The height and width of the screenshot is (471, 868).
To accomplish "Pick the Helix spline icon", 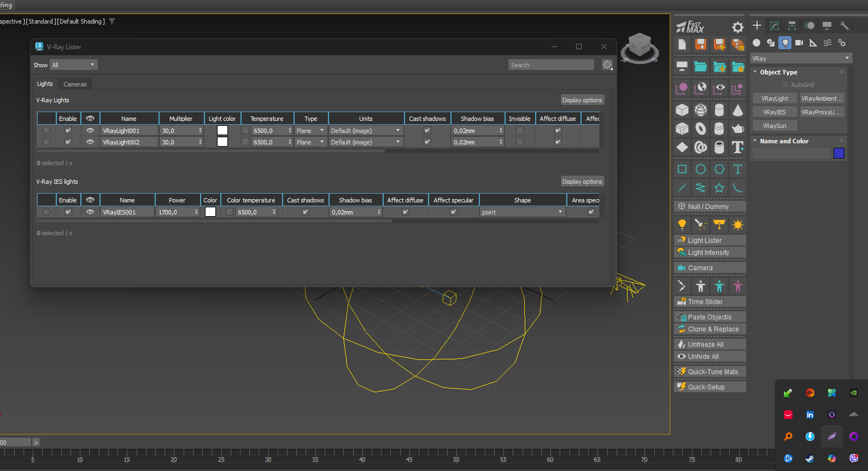I will (701, 188).
